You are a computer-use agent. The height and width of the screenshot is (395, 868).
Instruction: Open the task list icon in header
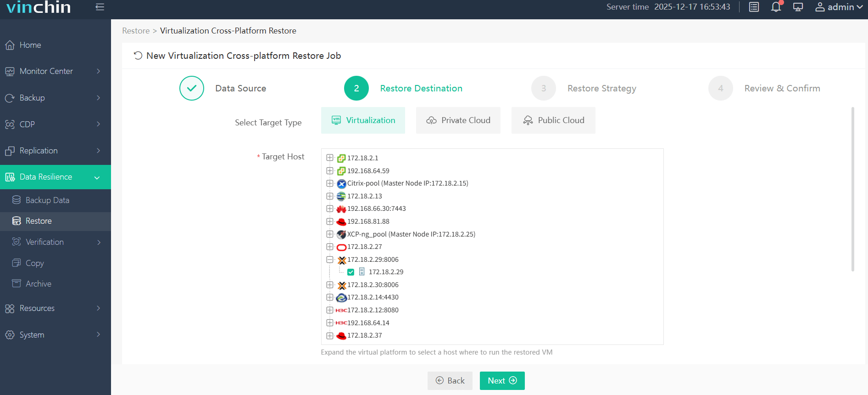pyautogui.click(x=754, y=7)
